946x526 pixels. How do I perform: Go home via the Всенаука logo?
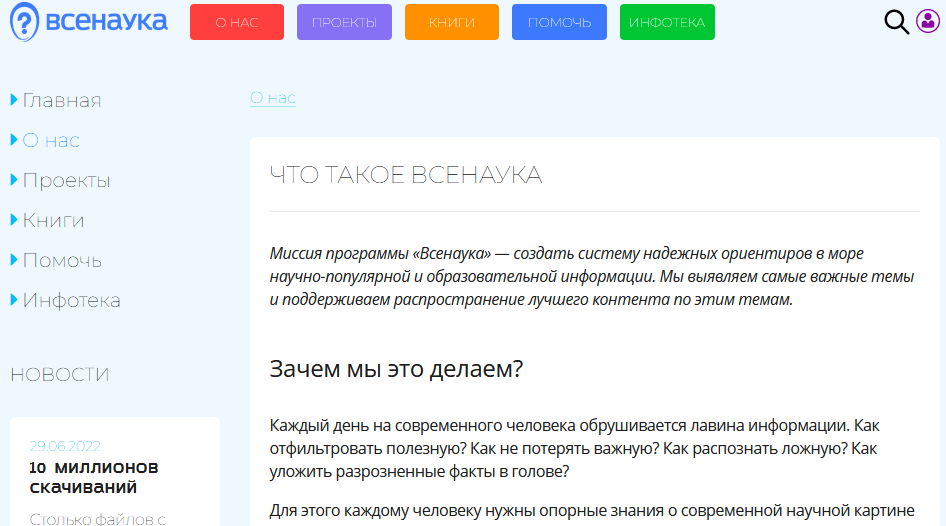coord(89,22)
